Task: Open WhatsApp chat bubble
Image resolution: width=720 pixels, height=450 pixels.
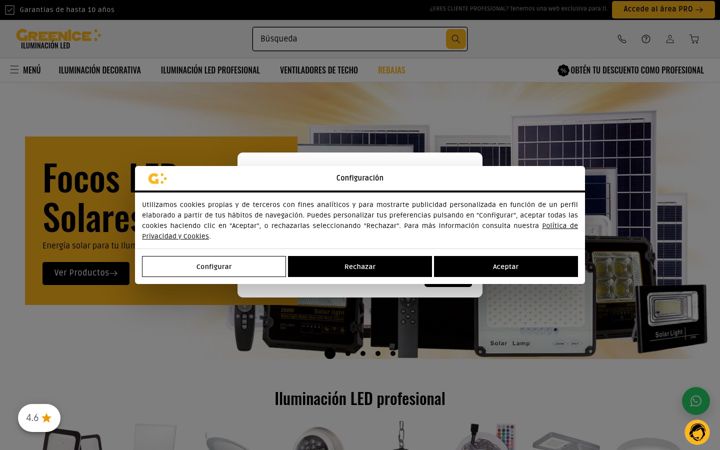Action: point(696,401)
